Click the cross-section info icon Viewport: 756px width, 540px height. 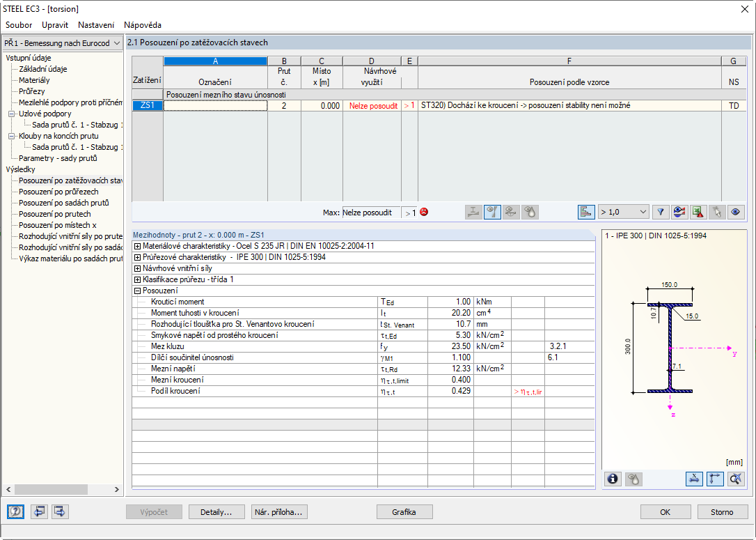[x=613, y=479]
